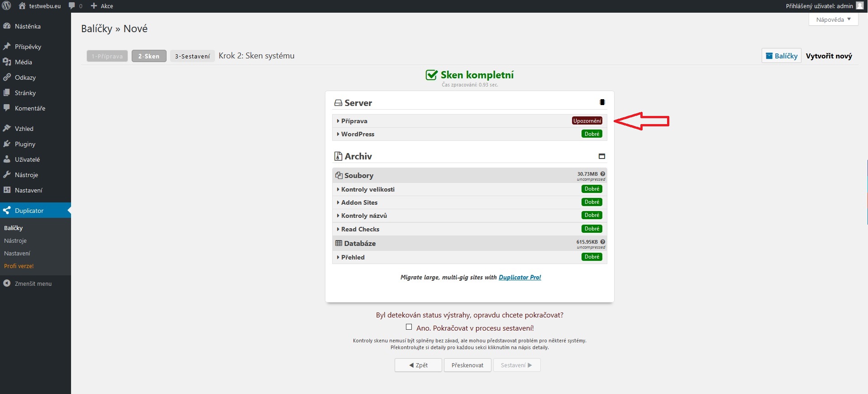Viewport: 868px width, 394px height.
Task: Click the admin user avatar
Action: (860, 6)
